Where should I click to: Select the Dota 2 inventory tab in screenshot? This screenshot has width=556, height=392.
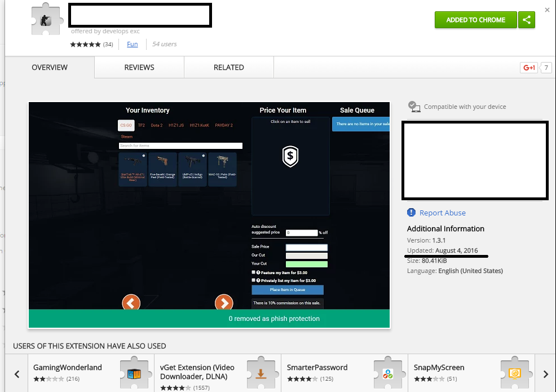point(156,125)
